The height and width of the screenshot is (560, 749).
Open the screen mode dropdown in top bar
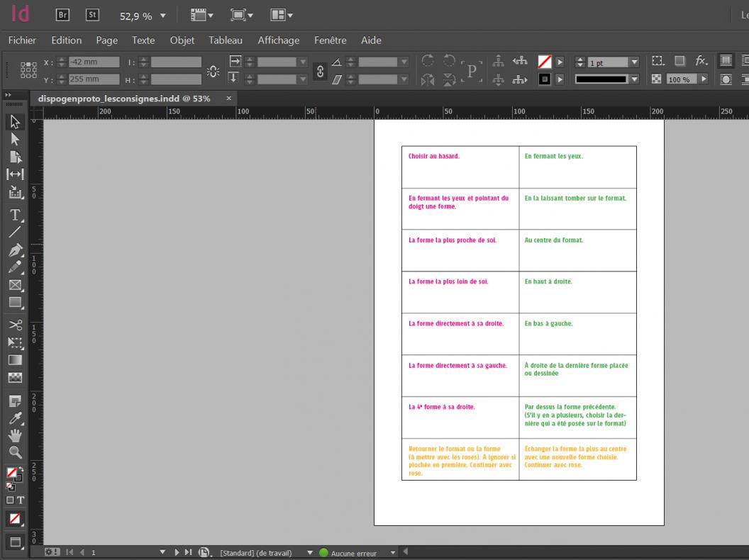pyautogui.click(x=241, y=16)
